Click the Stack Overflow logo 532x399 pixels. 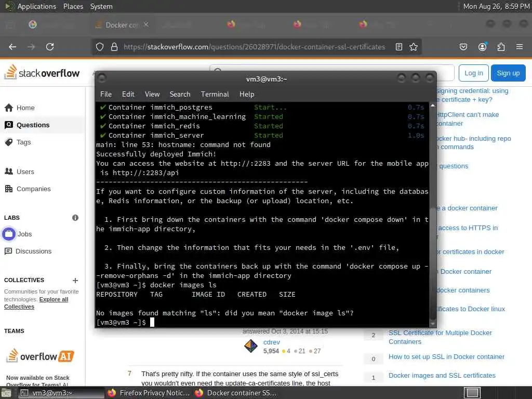tap(42, 72)
